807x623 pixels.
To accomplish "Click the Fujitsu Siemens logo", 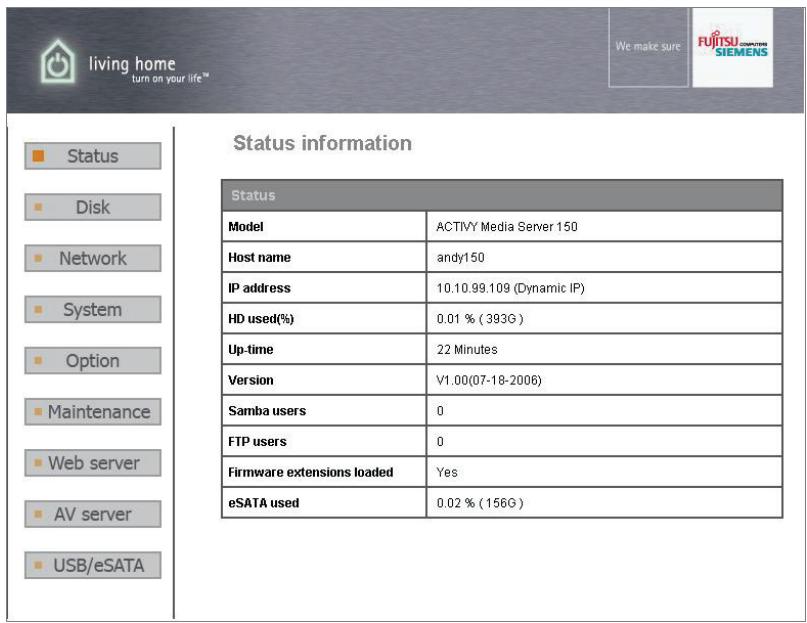I will pos(732,47).
